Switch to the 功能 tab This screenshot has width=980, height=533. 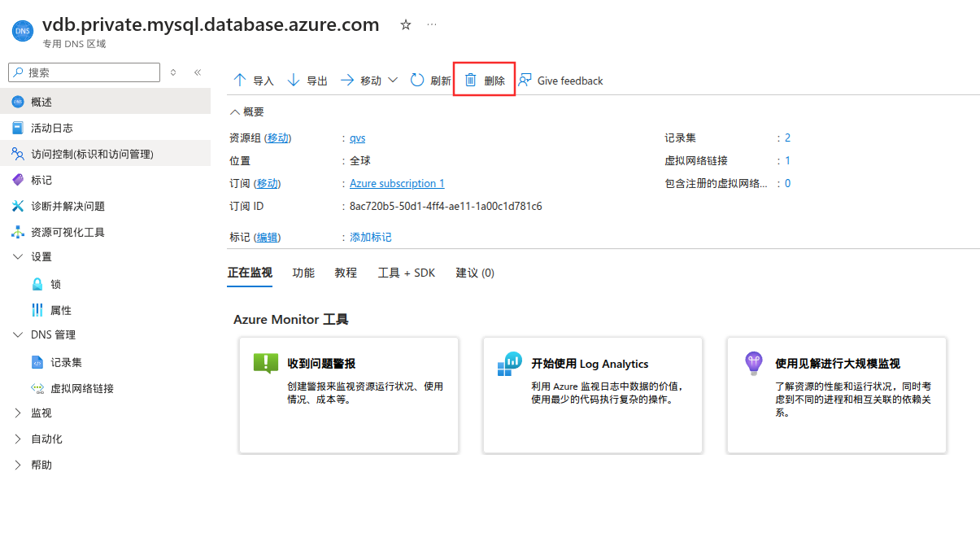click(303, 273)
